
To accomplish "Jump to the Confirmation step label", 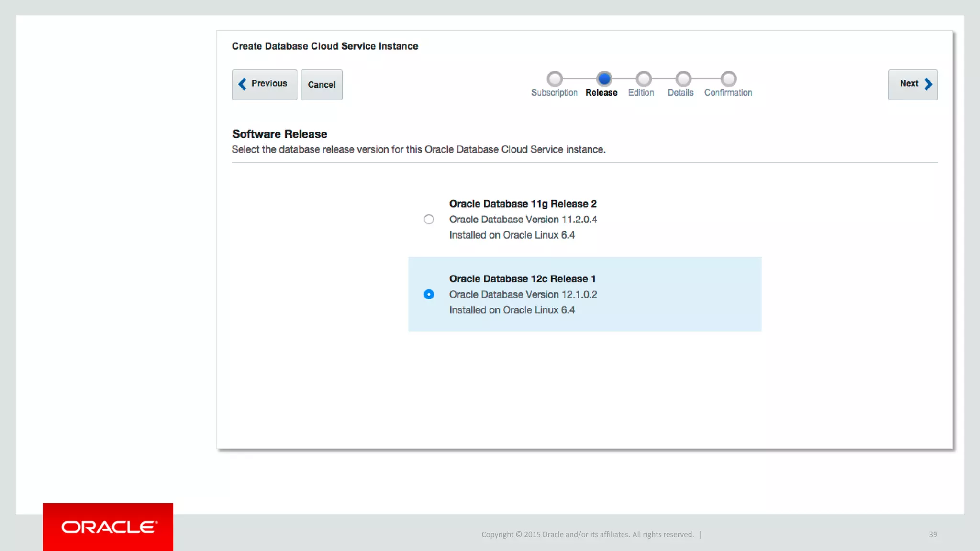I will (x=728, y=93).
